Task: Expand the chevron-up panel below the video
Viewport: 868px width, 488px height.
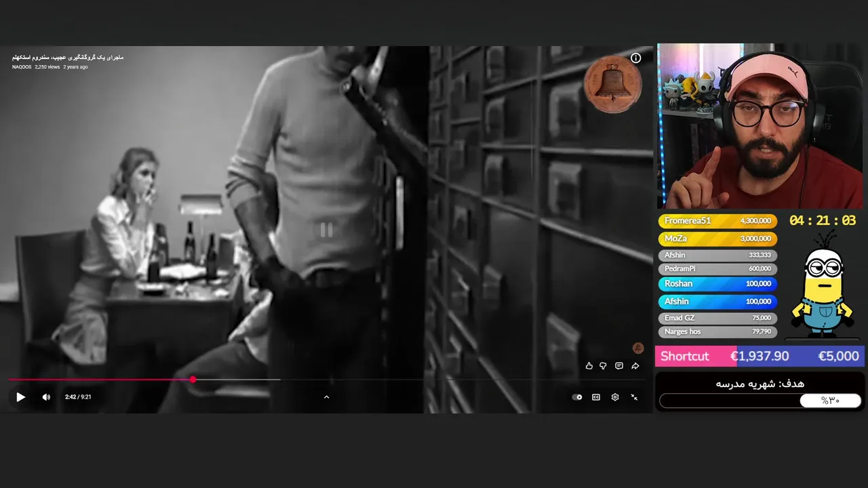Action: [x=326, y=397]
